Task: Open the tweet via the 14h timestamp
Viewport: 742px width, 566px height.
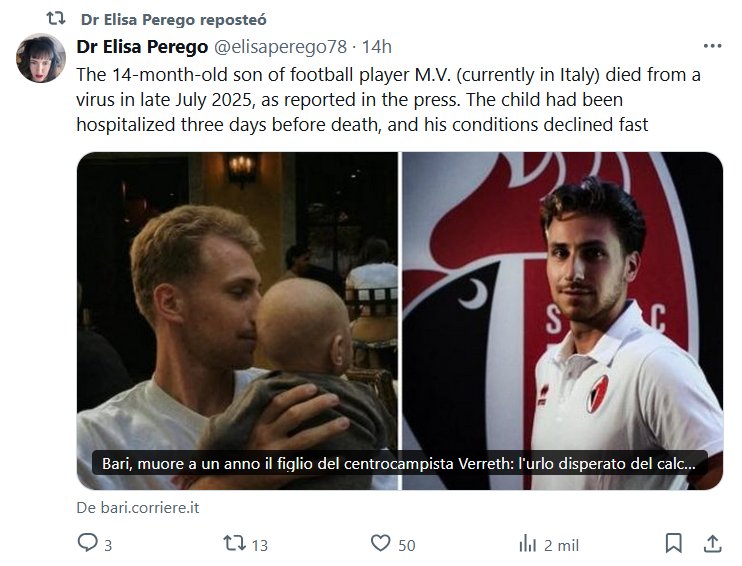Action: tap(376, 47)
